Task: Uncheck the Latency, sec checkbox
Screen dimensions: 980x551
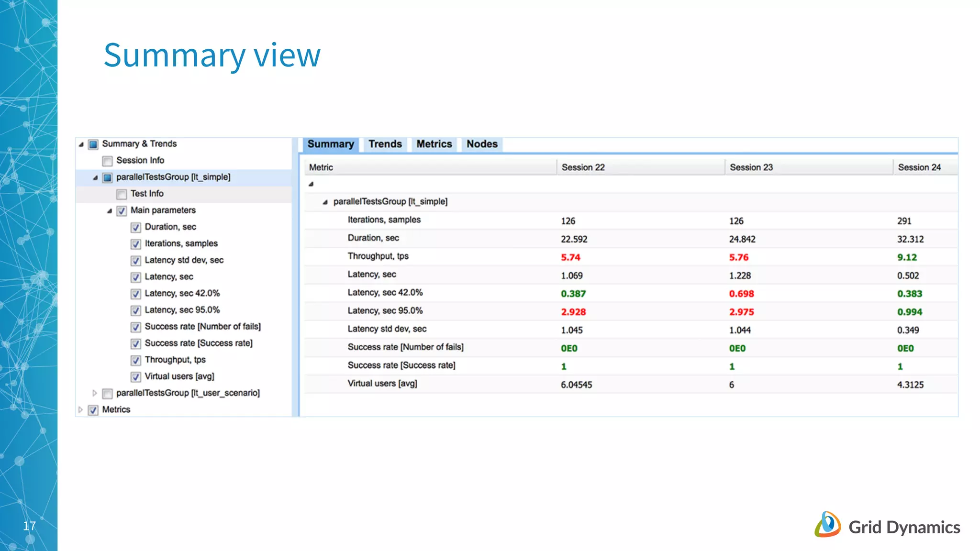Action: pos(136,277)
